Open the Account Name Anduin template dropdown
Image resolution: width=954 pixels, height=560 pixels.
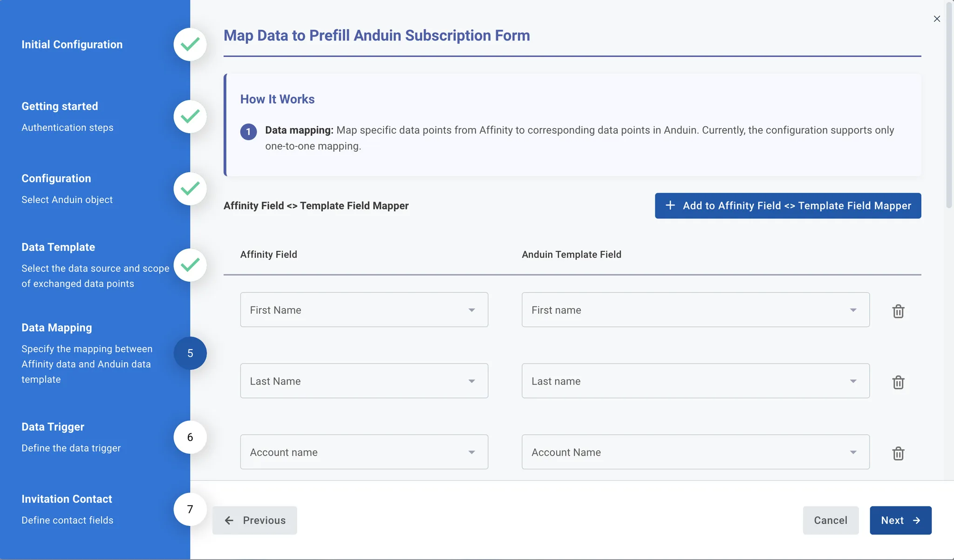point(695,452)
